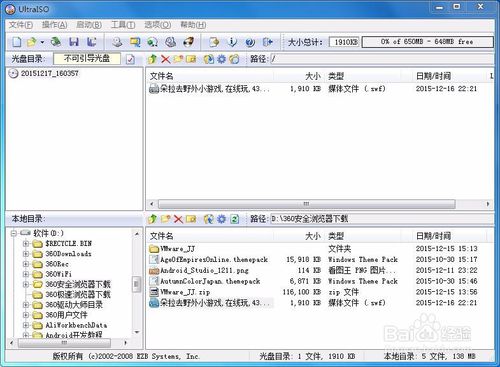Click the Save floppy disk icon
This screenshot has width=500, height=367.
tap(74, 42)
